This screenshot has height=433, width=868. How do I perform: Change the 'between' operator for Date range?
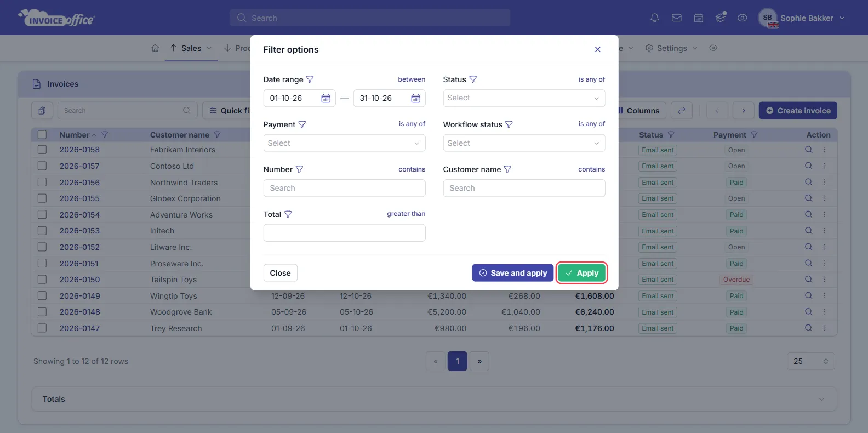pyautogui.click(x=412, y=79)
